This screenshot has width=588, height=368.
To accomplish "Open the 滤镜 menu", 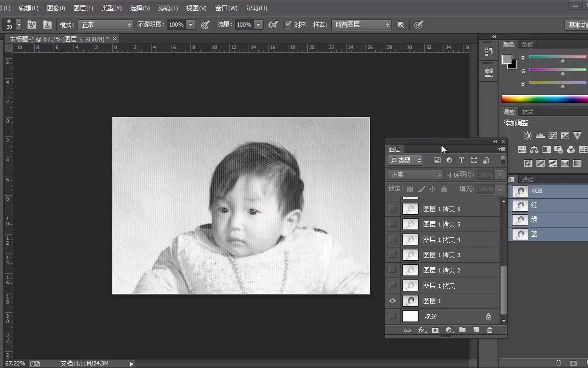I will (x=167, y=8).
